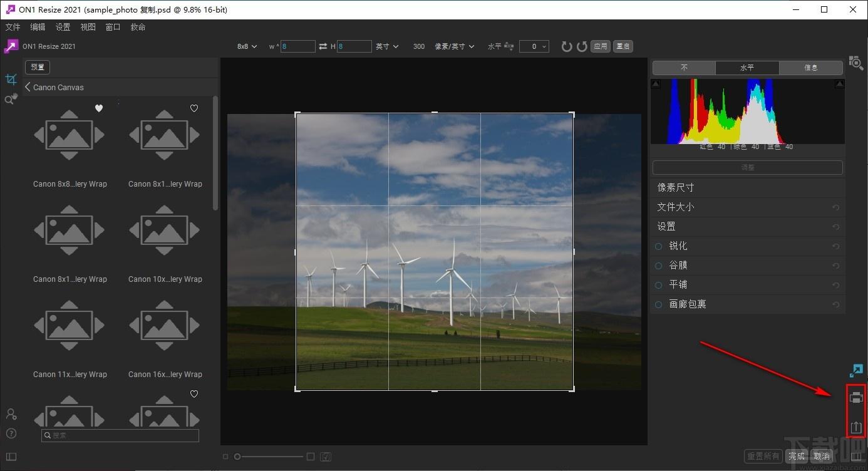Select the Crop tool in left toolbar

tap(11, 80)
